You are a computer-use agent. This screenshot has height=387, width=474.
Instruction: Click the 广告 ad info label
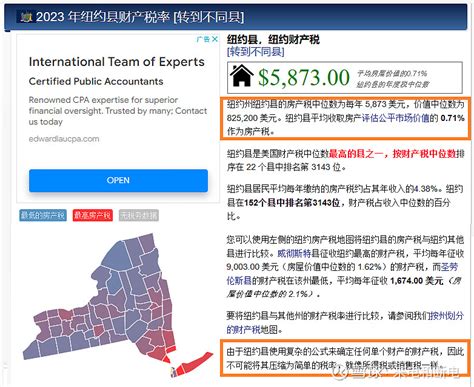(x=203, y=39)
